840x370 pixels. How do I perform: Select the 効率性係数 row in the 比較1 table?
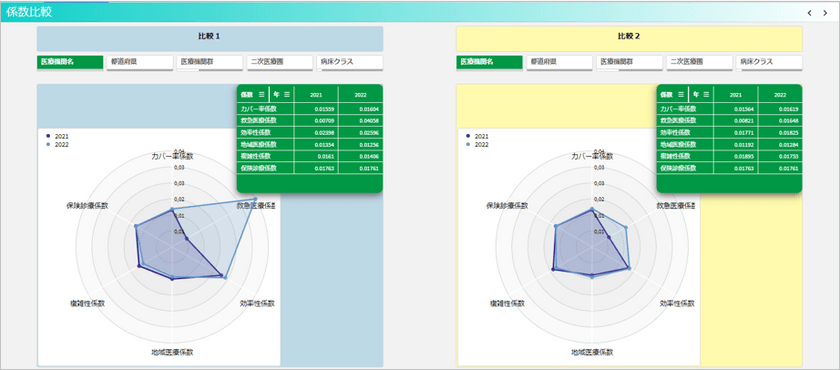click(309, 132)
